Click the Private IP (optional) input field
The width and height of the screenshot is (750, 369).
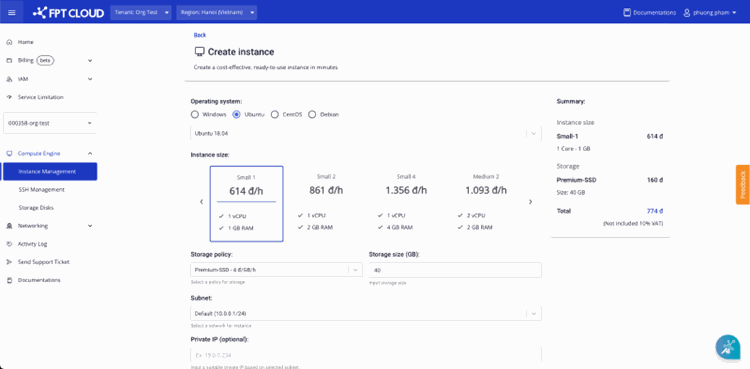[366, 355]
